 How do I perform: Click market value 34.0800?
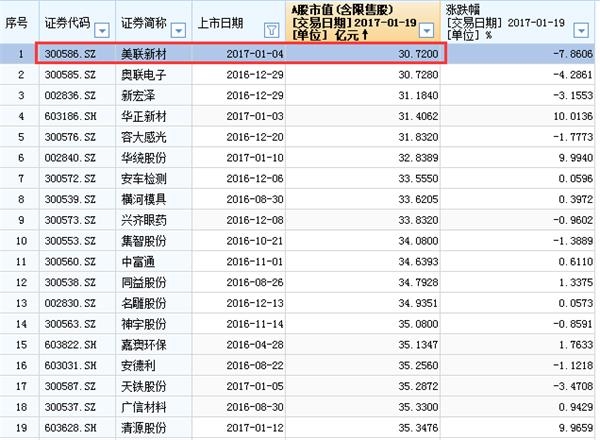coord(418,241)
